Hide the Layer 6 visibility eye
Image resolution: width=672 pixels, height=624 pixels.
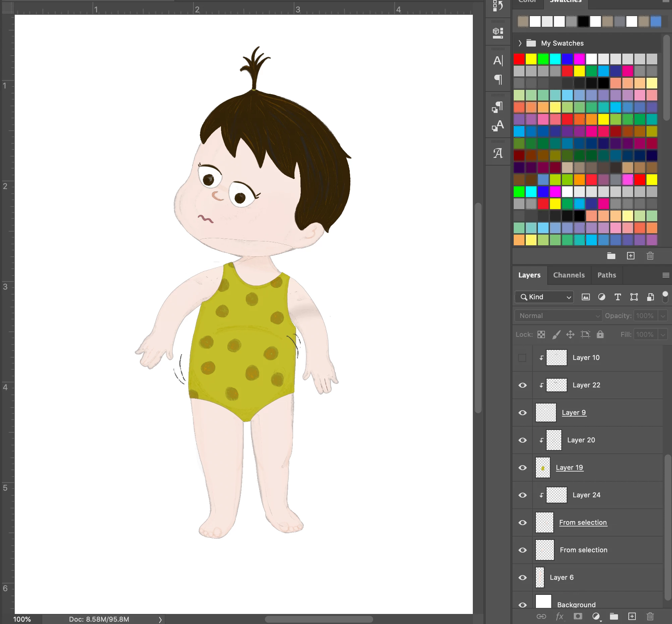[522, 577]
